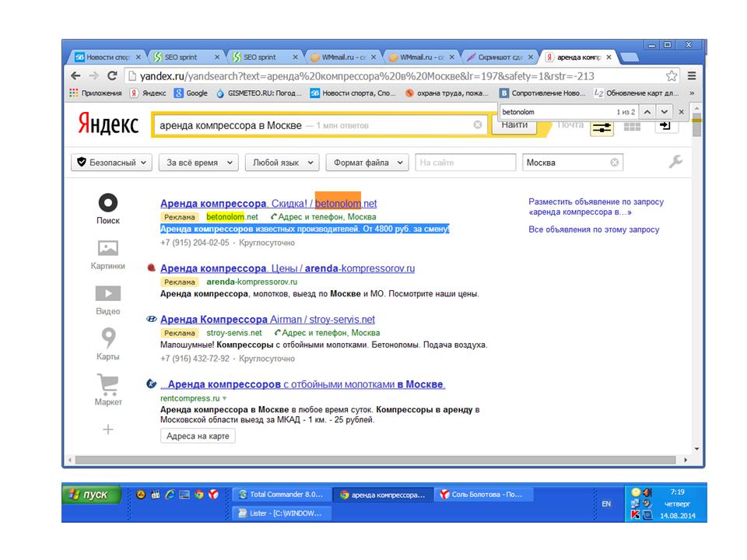Image resolution: width=747 pixels, height=560 pixels.
Task: Click the vertical scrollbar down arrow
Action: (696, 449)
